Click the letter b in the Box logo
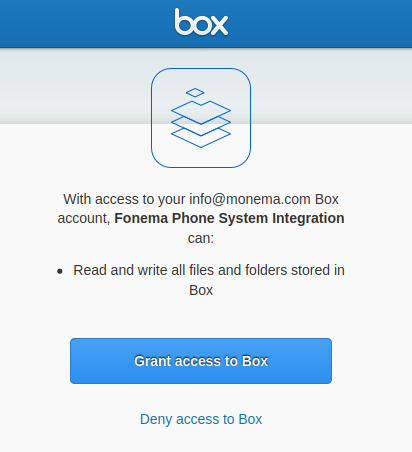This screenshot has width=412, height=452. click(x=182, y=22)
